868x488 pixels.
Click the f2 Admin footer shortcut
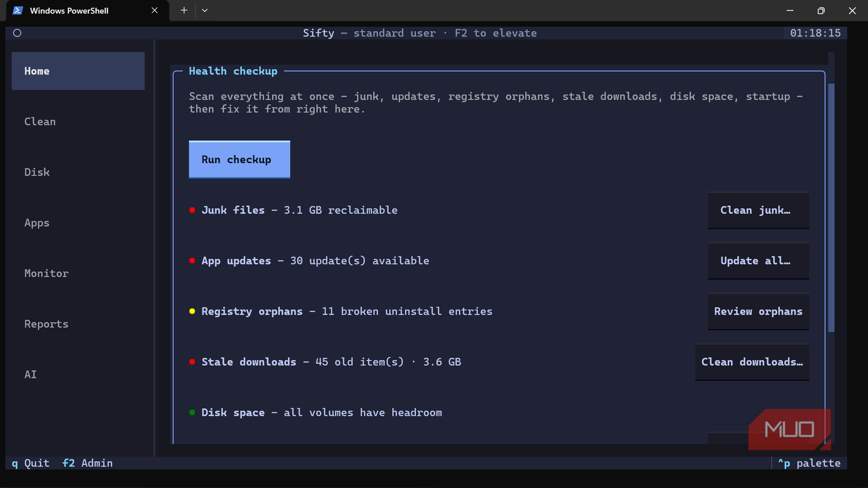tap(87, 463)
